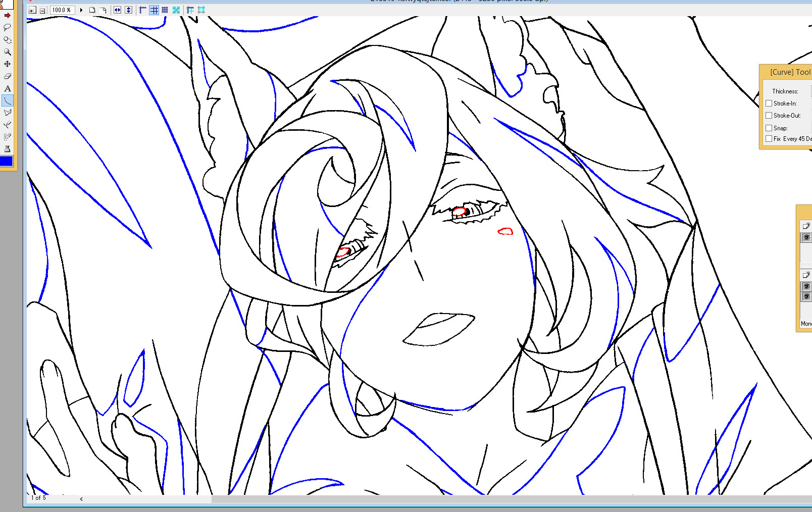Viewport: 812px width, 512px height.
Task: Enable the Stroke-Out checkbox
Action: (769, 115)
